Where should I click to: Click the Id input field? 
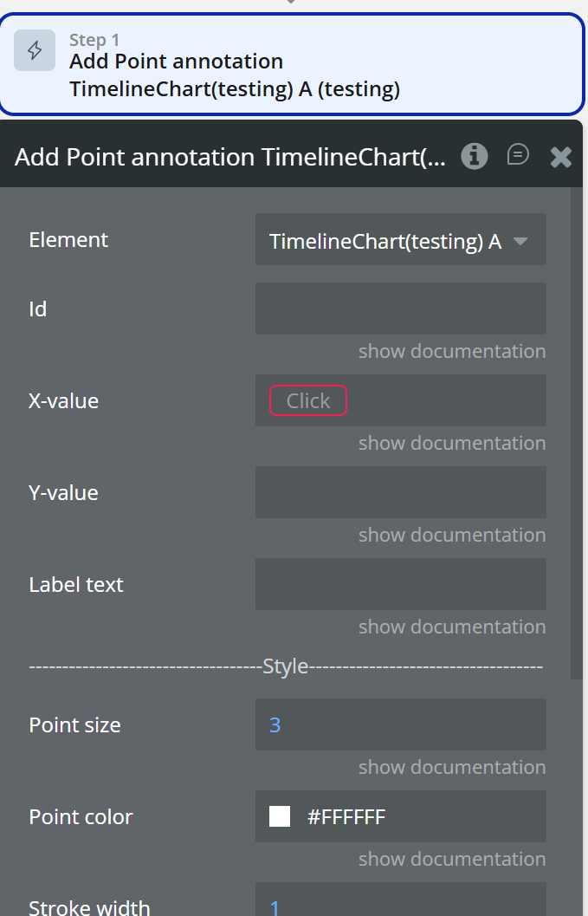coord(400,309)
